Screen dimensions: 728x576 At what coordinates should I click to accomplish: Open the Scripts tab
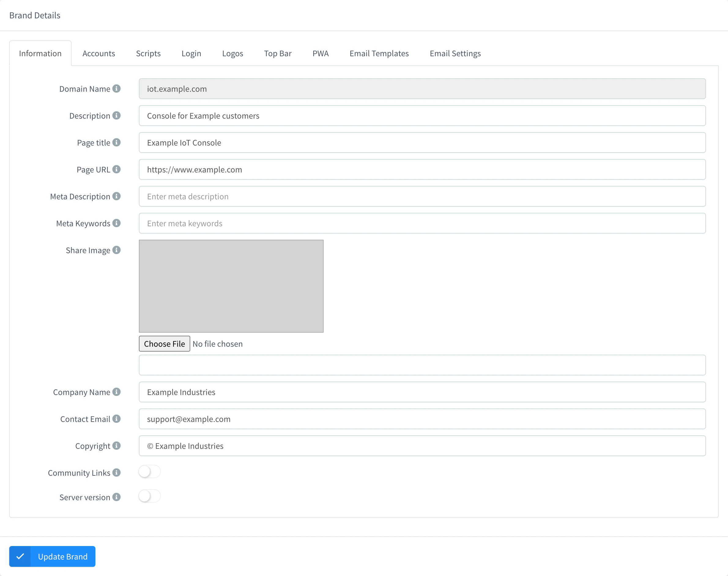pyautogui.click(x=148, y=53)
